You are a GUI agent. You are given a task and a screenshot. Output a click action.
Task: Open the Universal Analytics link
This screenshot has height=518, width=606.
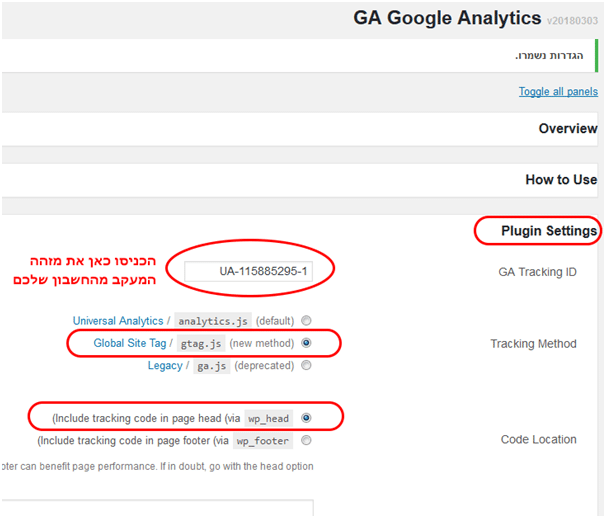118,321
